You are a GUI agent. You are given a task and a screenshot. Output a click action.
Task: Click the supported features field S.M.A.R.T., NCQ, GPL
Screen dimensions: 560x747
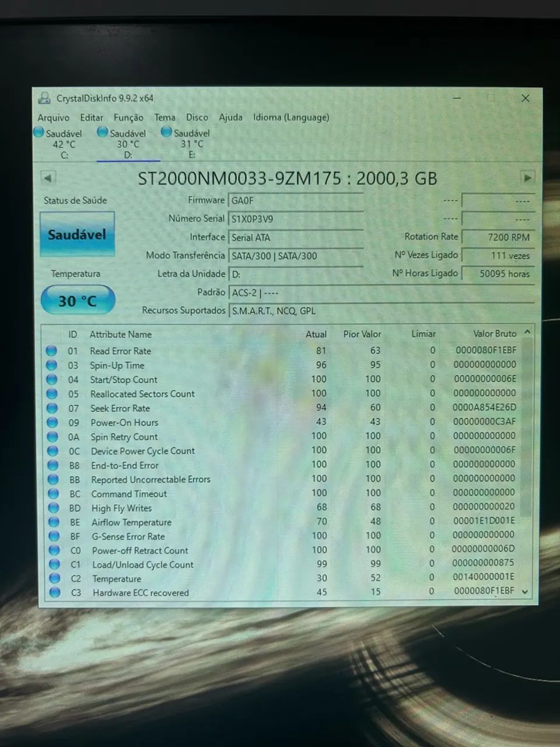tap(382, 311)
